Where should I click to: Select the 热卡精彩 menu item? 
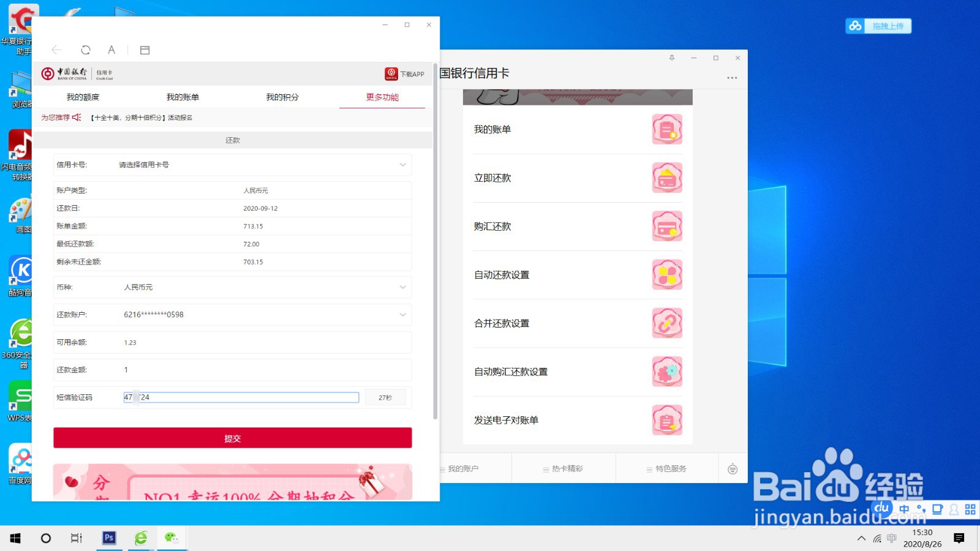coord(563,468)
